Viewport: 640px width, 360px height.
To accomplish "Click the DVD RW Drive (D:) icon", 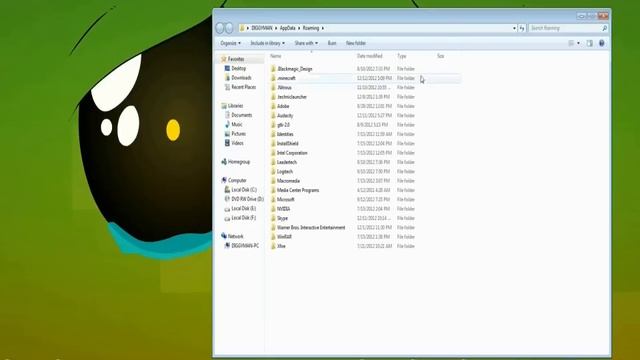I will point(227,199).
